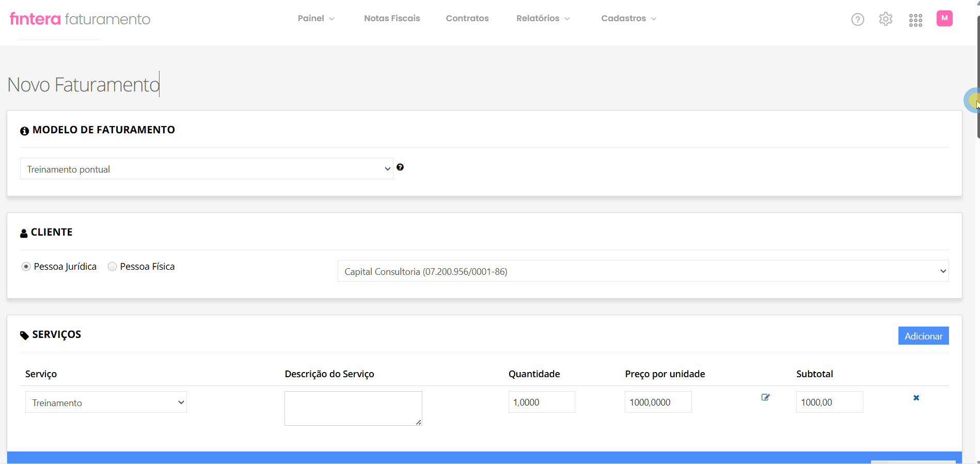
Task: Open the help question mark icon in header
Action: (858, 20)
